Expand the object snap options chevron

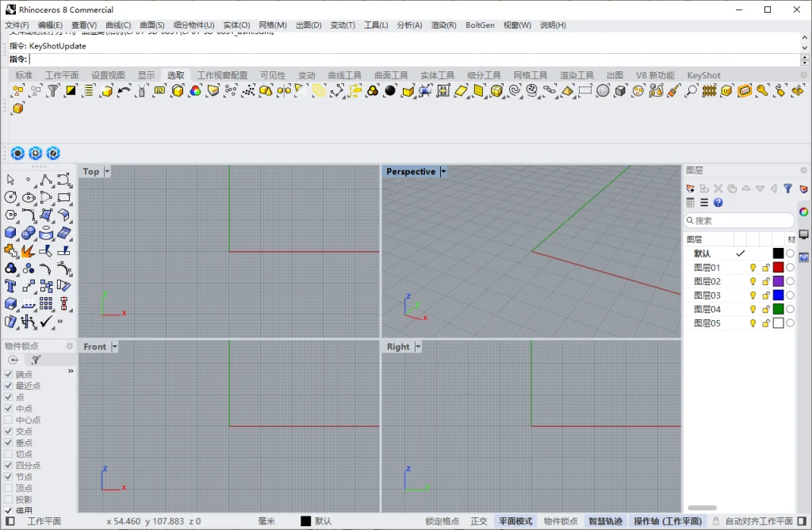71,371
